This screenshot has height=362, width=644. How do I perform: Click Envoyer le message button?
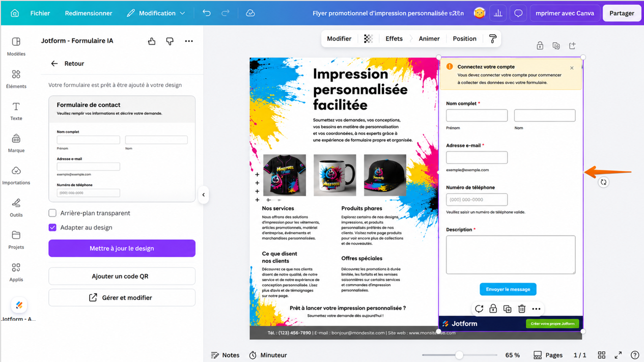coord(508,289)
